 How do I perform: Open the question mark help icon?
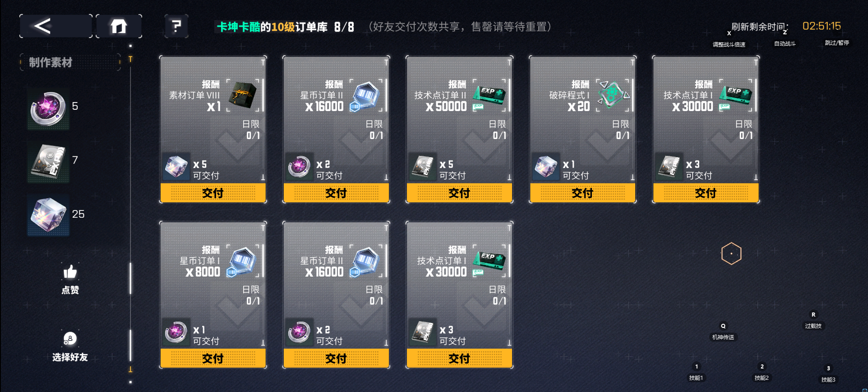(x=176, y=26)
